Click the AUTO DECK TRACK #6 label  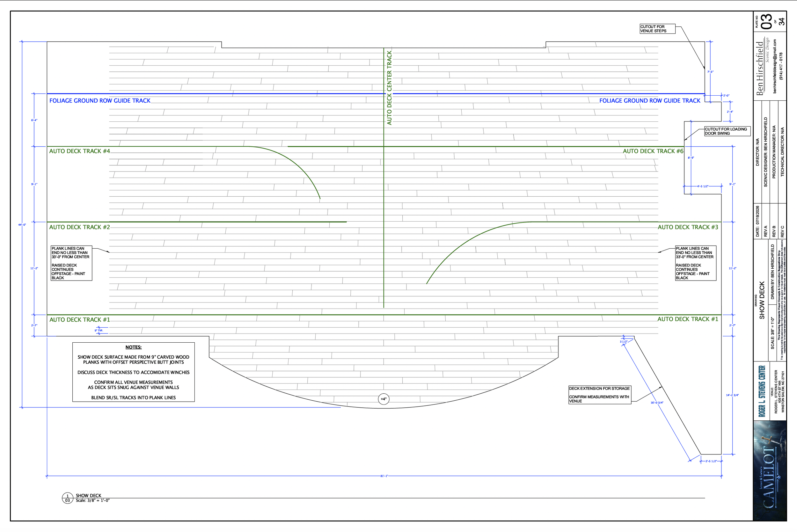(x=653, y=151)
